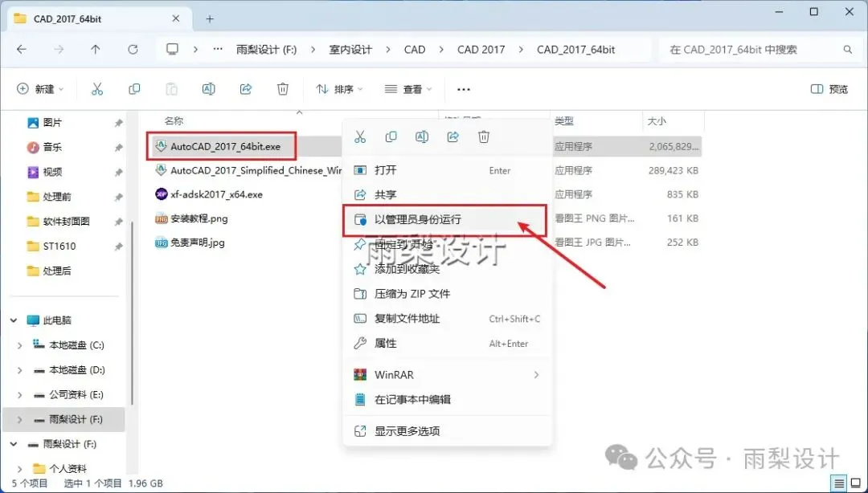The height and width of the screenshot is (493, 868).
Task: Select 安装教程.png file
Action: click(199, 218)
